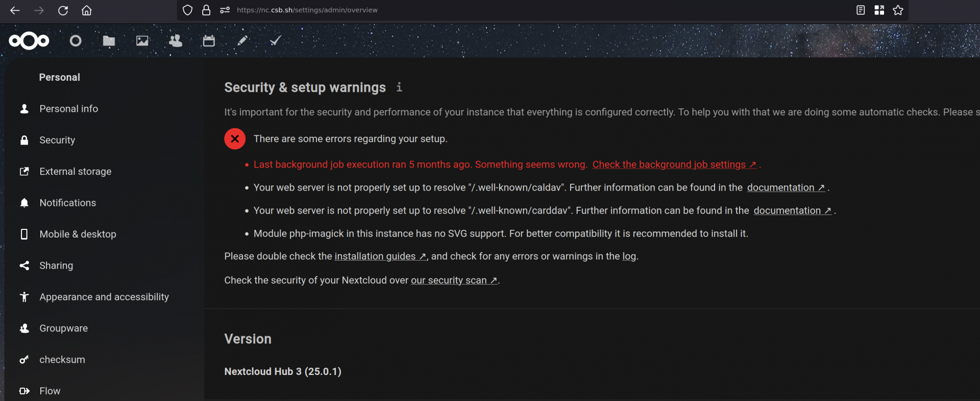Toggle reader view icon
This screenshot has width=980, height=401.
861,10
